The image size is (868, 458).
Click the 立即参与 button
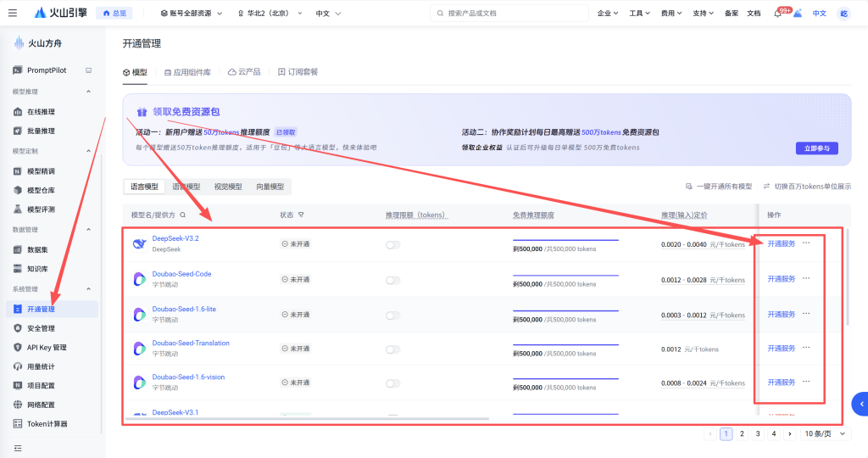[x=816, y=148]
